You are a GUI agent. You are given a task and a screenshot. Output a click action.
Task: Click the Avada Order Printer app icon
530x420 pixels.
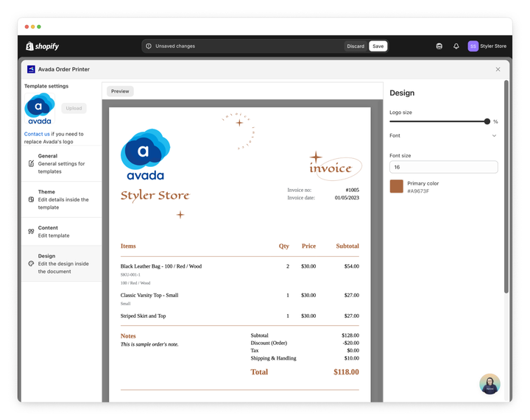point(31,69)
